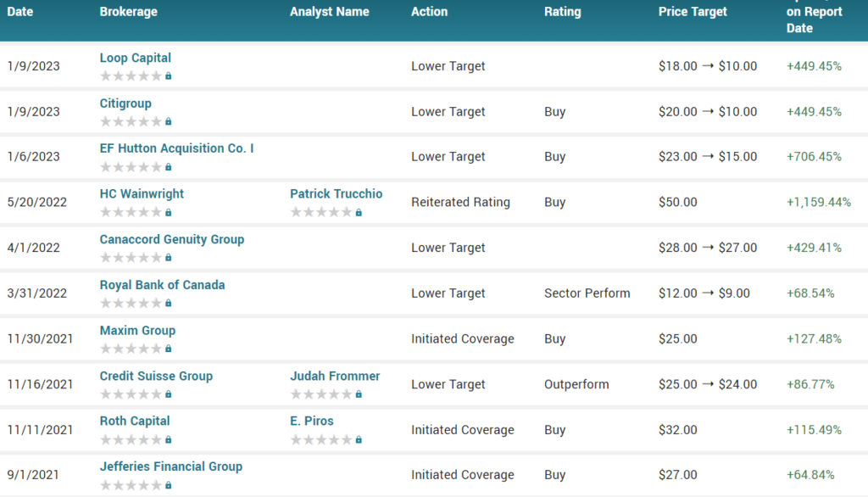868x497 pixels.
Task: Click the stars under Canaccord Genuity Group
Action: point(131,258)
